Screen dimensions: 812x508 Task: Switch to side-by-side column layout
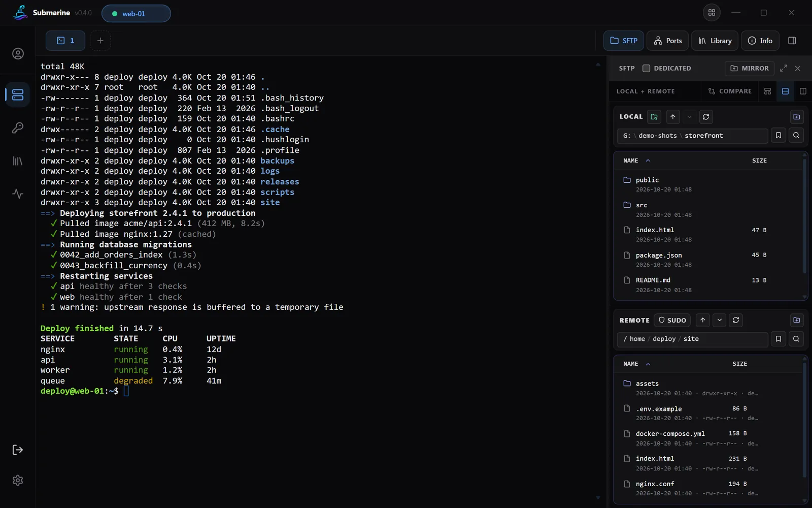tap(803, 91)
